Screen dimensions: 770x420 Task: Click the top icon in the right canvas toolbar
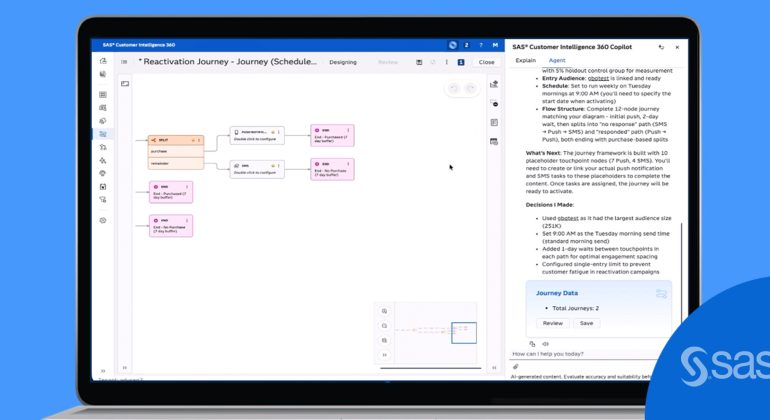[x=494, y=84]
